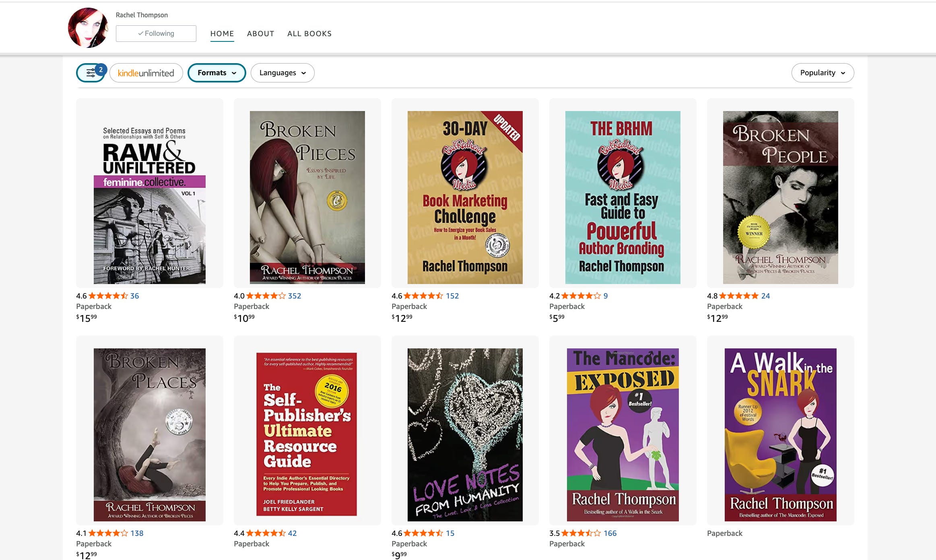Click the 4.0 star rating for Broken Pieces
This screenshot has height=560, width=936.
[266, 296]
